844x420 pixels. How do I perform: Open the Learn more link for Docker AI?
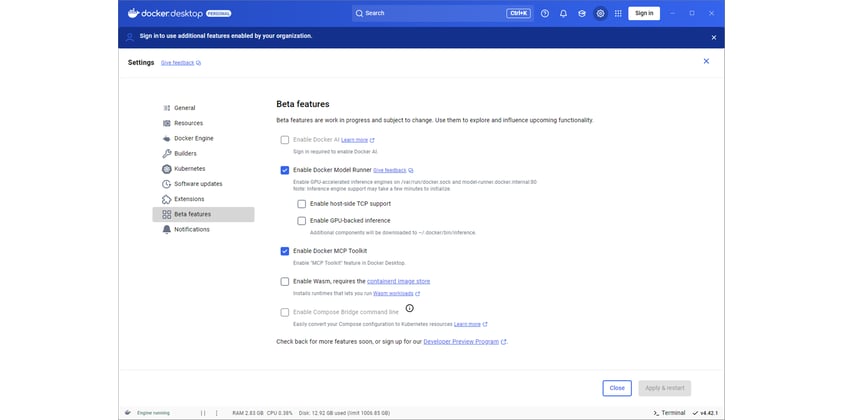(354, 140)
